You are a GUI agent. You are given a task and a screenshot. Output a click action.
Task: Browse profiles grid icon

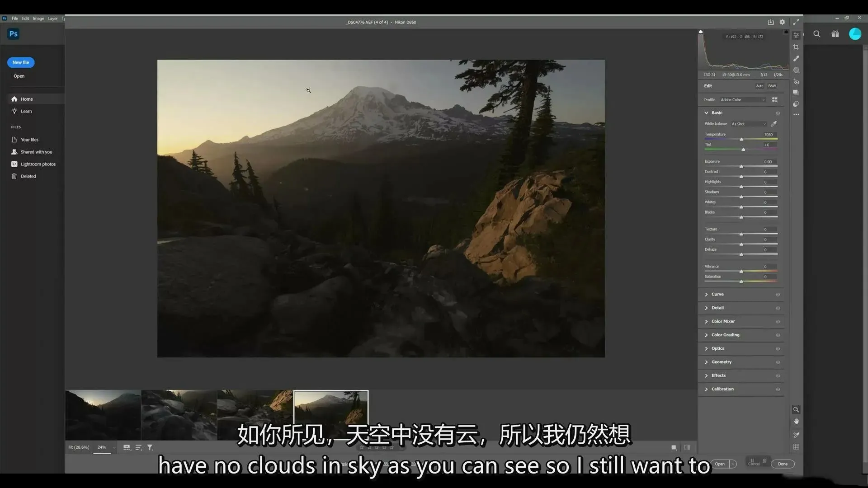coord(775,100)
